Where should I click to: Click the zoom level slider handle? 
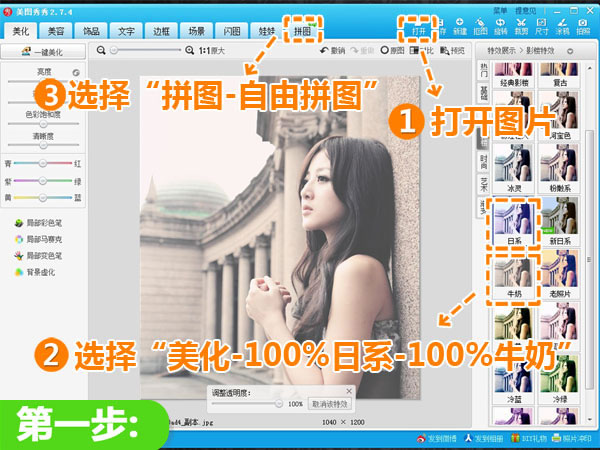(x=114, y=50)
